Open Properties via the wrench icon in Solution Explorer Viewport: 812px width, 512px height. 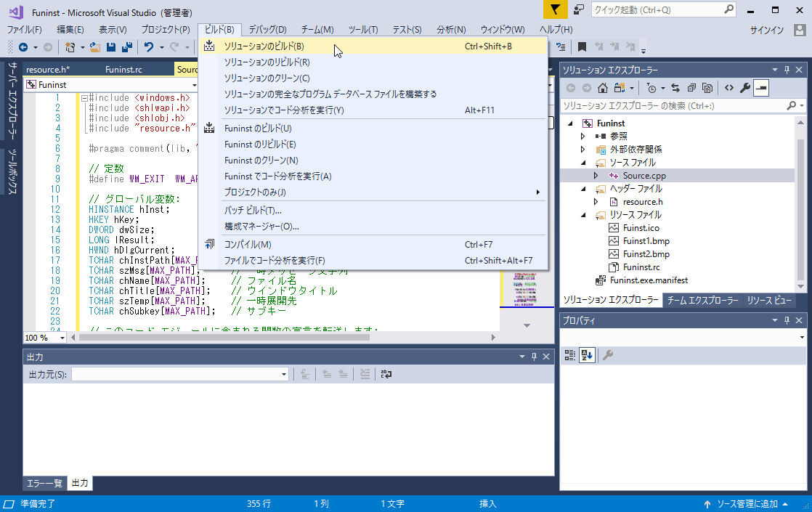click(745, 88)
